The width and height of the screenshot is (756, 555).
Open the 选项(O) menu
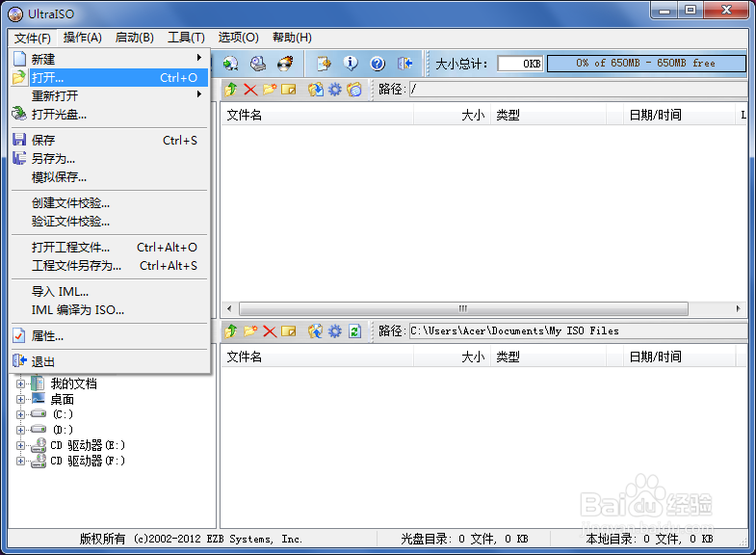pyautogui.click(x=238, y=38)
